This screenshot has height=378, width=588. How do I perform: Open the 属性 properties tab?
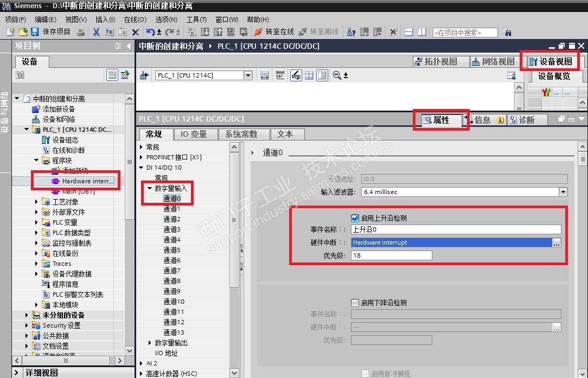pyautogui.click(x=441, y=120)
